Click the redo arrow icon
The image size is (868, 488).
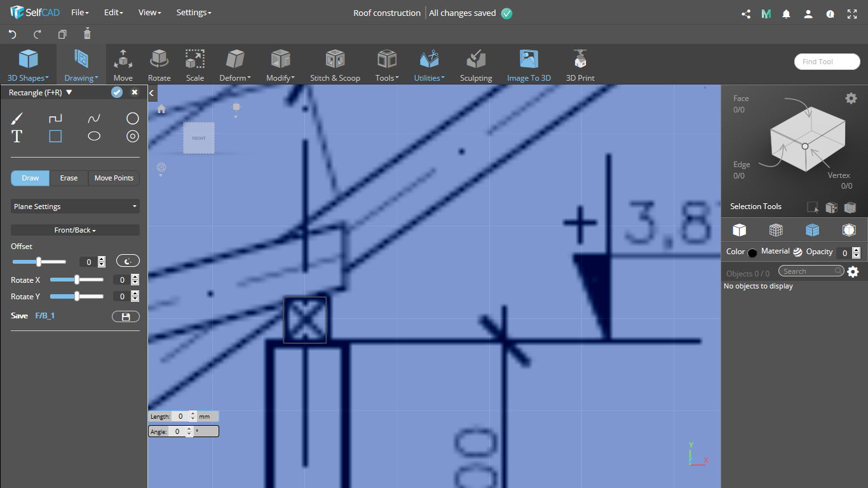pos(37,34)
